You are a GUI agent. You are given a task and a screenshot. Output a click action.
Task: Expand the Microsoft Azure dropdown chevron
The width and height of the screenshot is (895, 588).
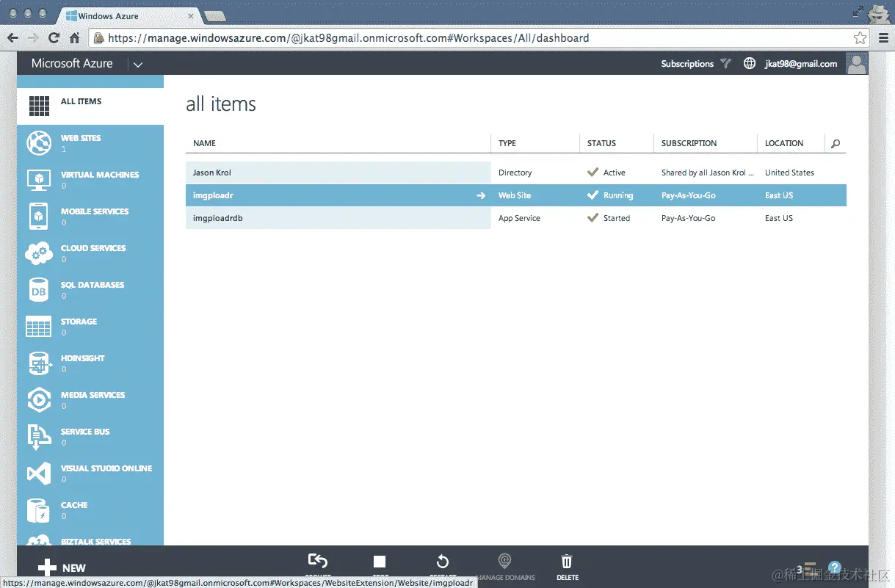click(137, 65)
